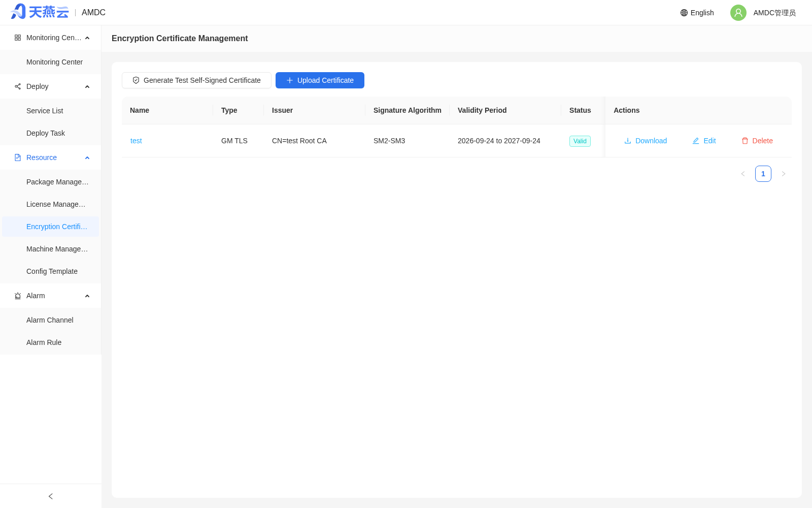Click the AMDC管理员 username

pyautogui.click(x=774, y=13)
